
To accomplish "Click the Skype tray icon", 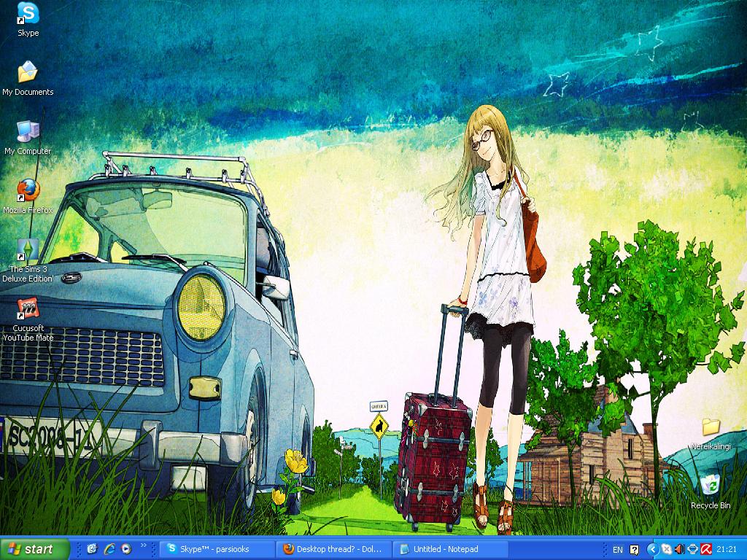I will click(x=667, y=550).
